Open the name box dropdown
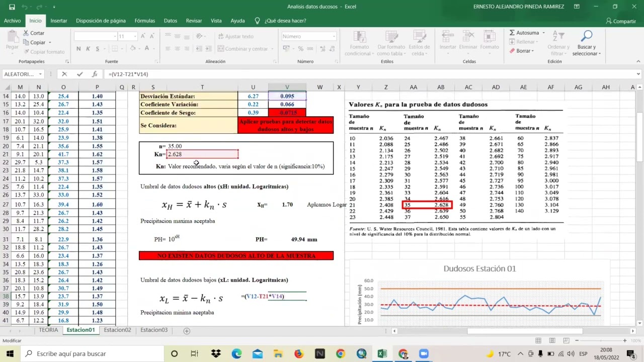Image resolution: width=644 pixels, height=362 pixels. (40, 74)
